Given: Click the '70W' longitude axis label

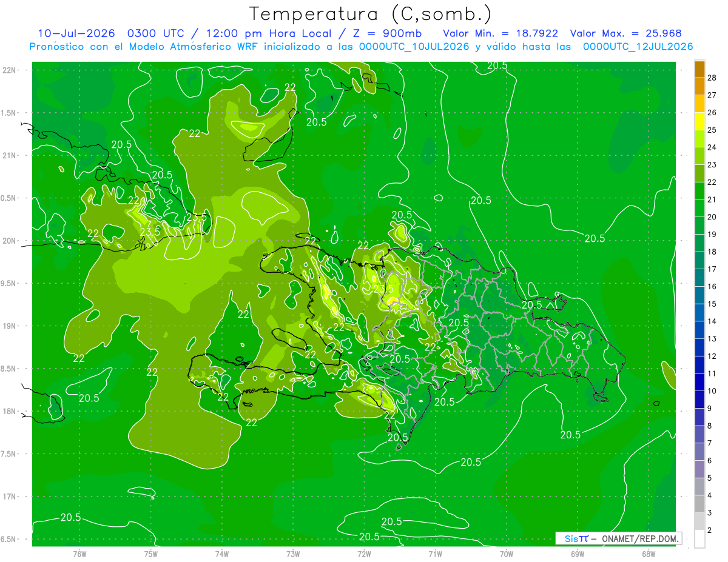Looking at the screenshot, I should [507, 554].
